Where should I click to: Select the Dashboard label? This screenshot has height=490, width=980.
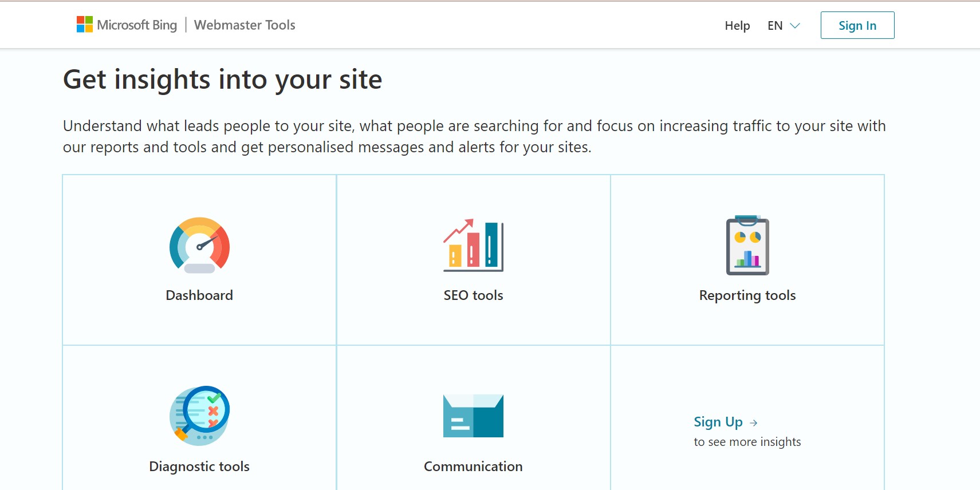point(199,295)
